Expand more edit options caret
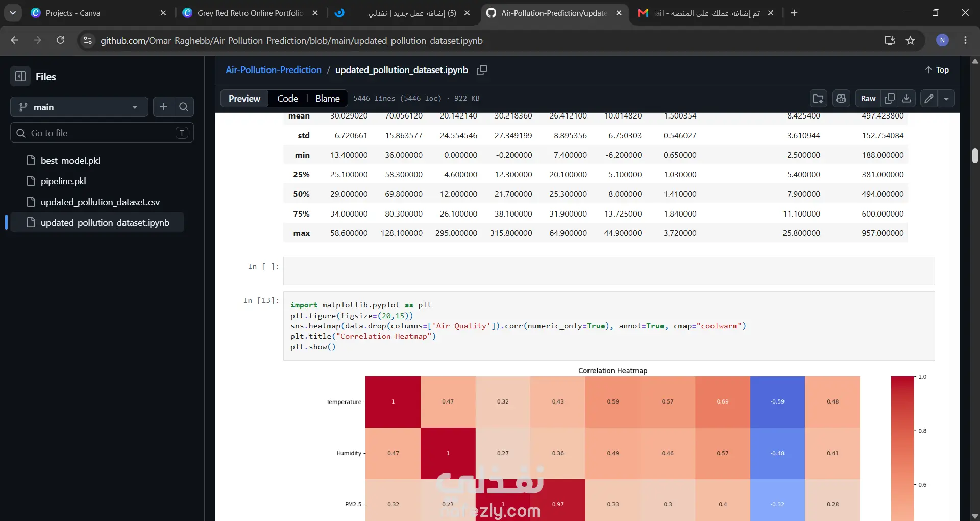 (946, 99)
